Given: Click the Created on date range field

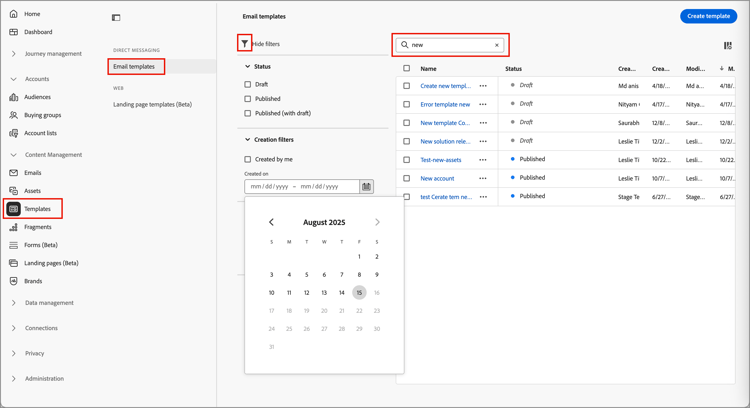Looking at the screenshot, I should tap(302, 187).
